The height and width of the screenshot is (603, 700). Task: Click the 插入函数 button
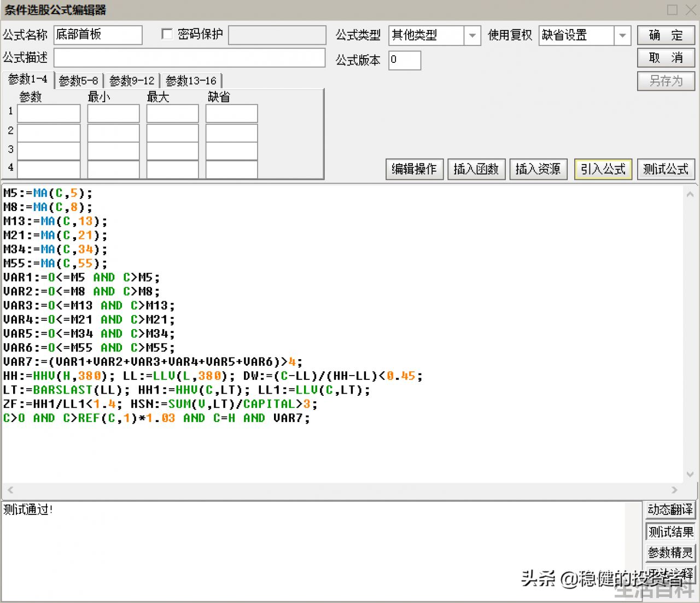point(476,169)
